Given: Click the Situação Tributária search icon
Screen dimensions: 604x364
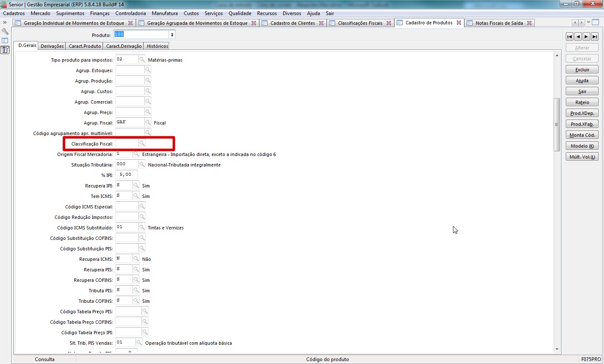Looking at the screenshot, I should (142, 164).
